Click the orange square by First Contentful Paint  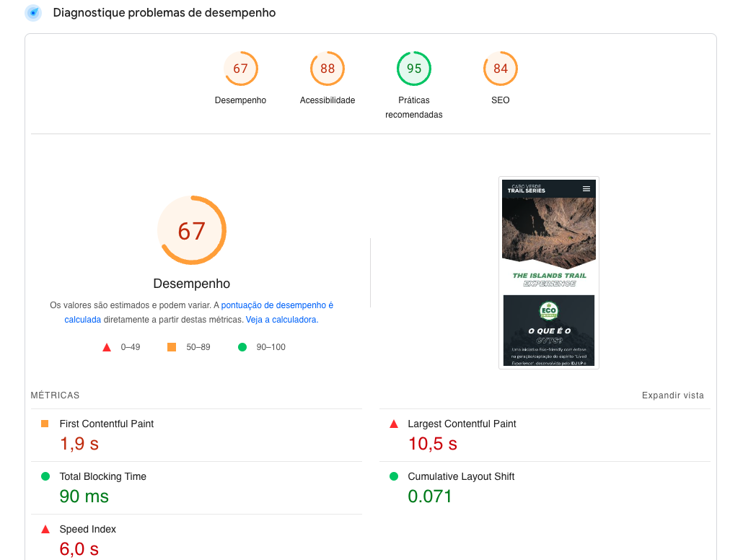(x=45, y=424)
